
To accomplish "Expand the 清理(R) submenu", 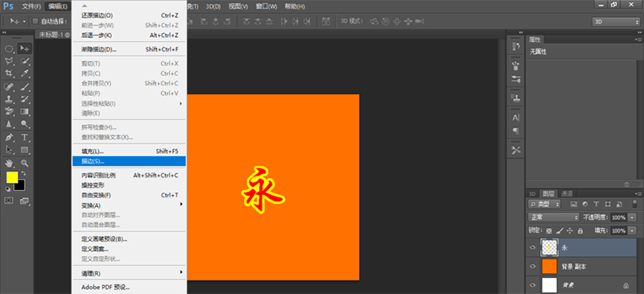I will (x=129, y=273).
